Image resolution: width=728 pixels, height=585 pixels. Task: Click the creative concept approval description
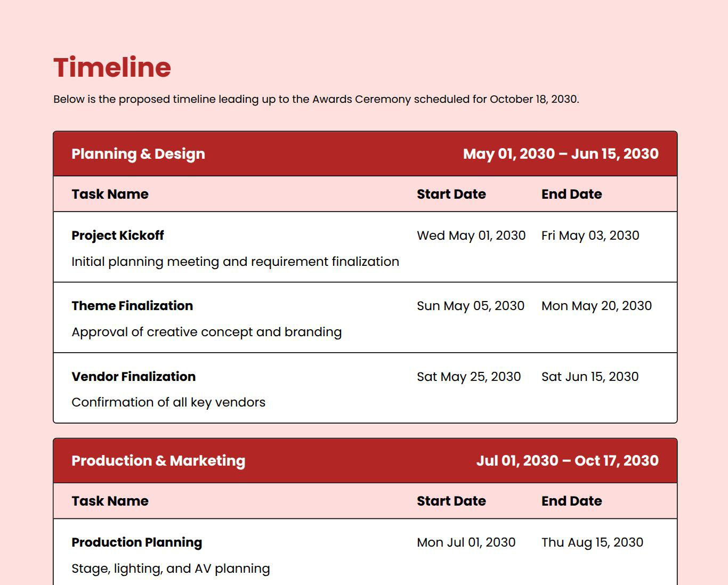pyautogui.click(x=206, y=332)
